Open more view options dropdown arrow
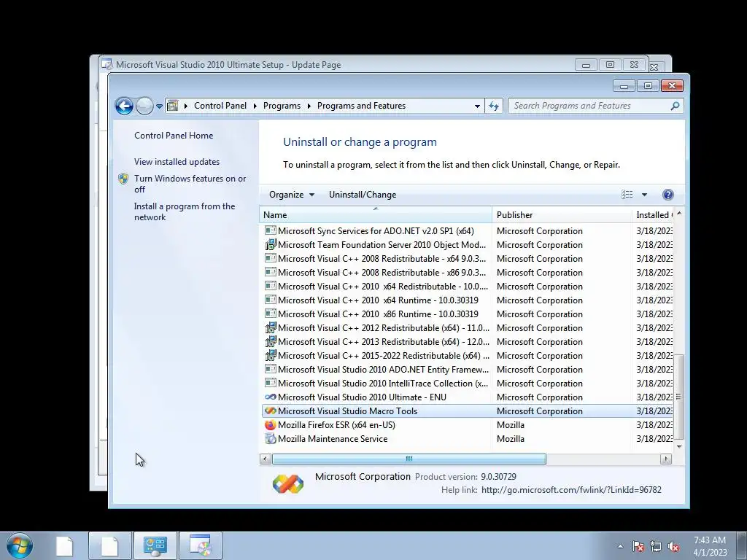Viewport: 747px width, 560px height. coord(644,194)
